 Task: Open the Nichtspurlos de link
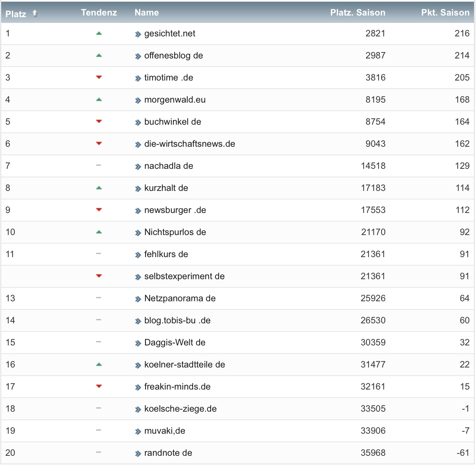point(175,232)
